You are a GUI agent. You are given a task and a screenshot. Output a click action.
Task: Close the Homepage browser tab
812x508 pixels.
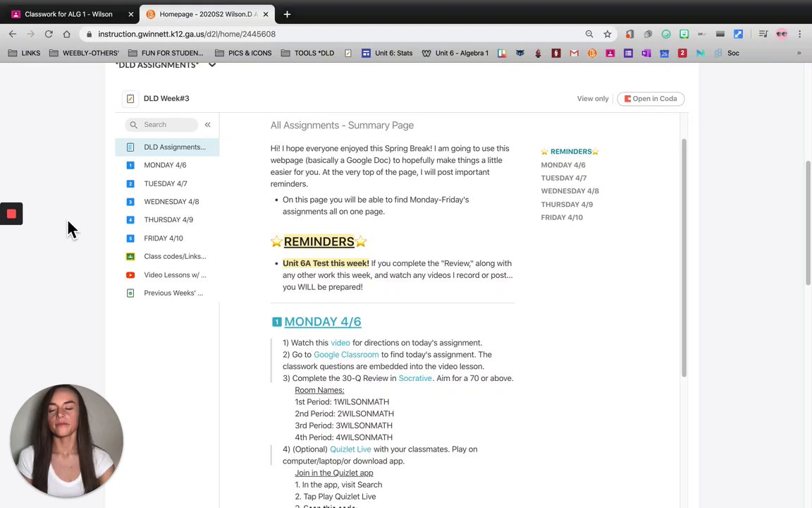(x=266, y=15)
